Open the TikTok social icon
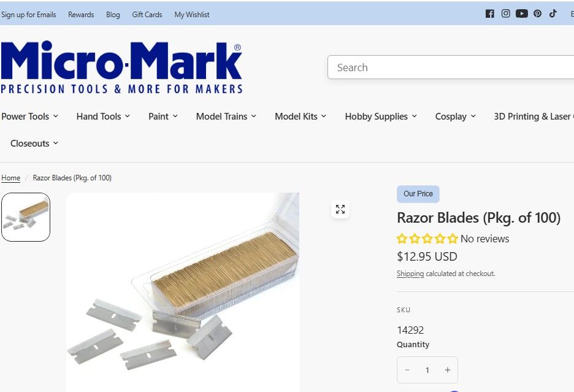This screenshot has width=574, height=392. (x=553, y=13)
